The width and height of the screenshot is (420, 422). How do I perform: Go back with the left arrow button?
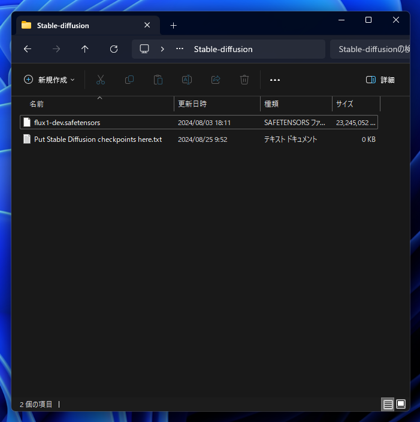click(x=28, y=49)
